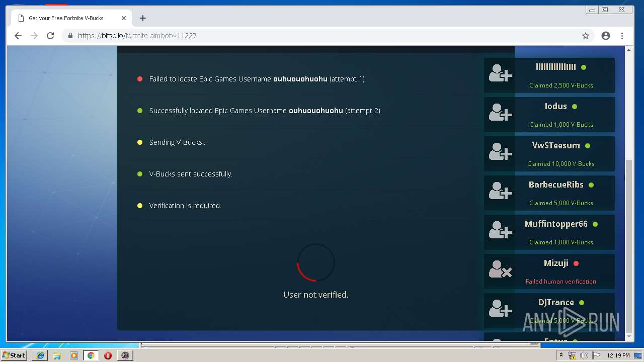644x362 pixels.
Task: Click the add-user icon next to BarbecueRibs
Action: [x=500, y=192]
